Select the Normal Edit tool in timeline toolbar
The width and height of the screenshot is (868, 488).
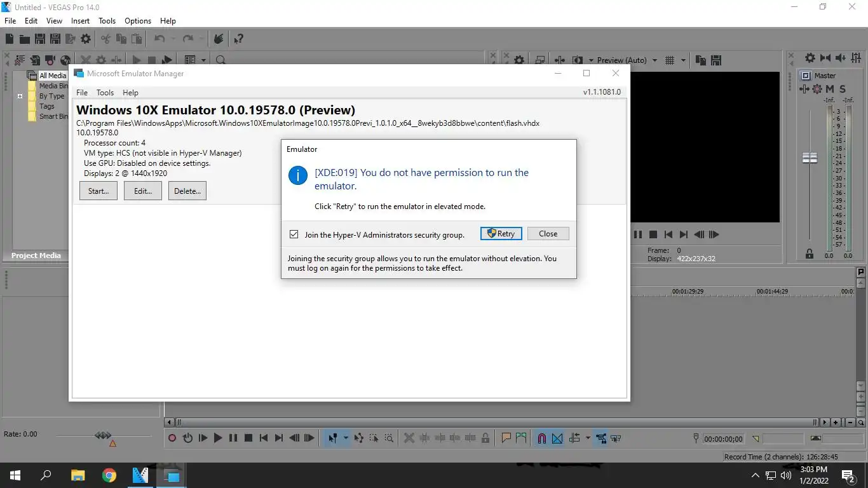click(x=332, y=438)
